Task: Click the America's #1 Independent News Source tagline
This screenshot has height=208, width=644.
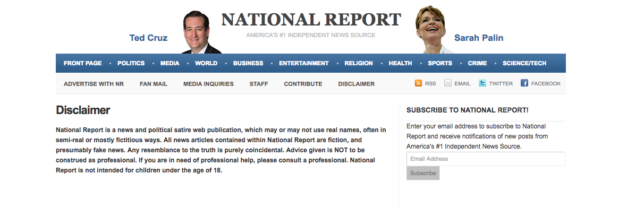Action: 311,35
